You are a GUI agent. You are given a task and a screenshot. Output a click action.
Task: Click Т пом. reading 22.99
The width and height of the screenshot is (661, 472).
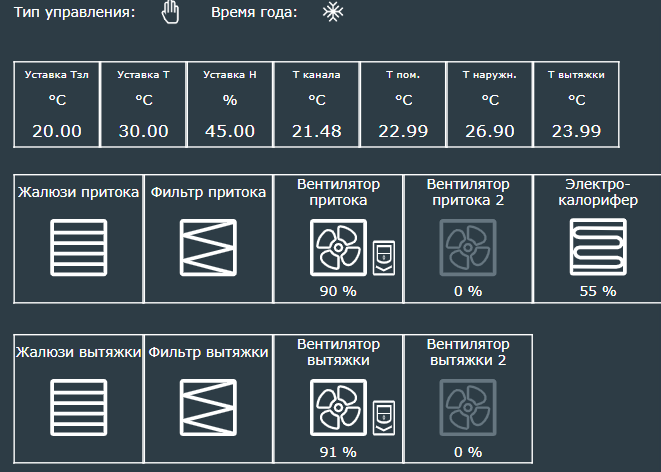(403, 131)
